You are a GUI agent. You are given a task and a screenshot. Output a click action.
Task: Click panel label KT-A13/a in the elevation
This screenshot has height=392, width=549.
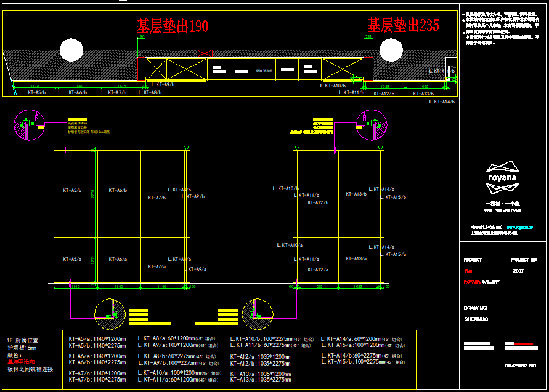coord(356,258)
